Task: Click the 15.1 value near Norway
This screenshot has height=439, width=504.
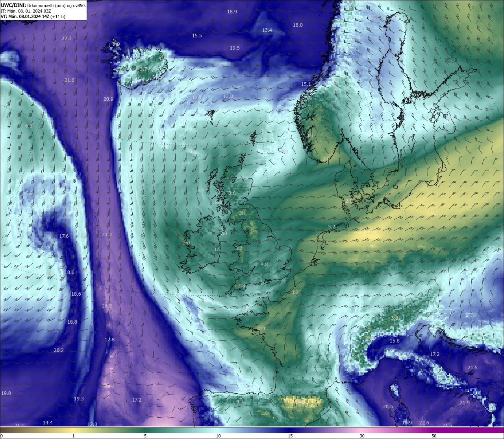Action: click(x=306, y=84)
